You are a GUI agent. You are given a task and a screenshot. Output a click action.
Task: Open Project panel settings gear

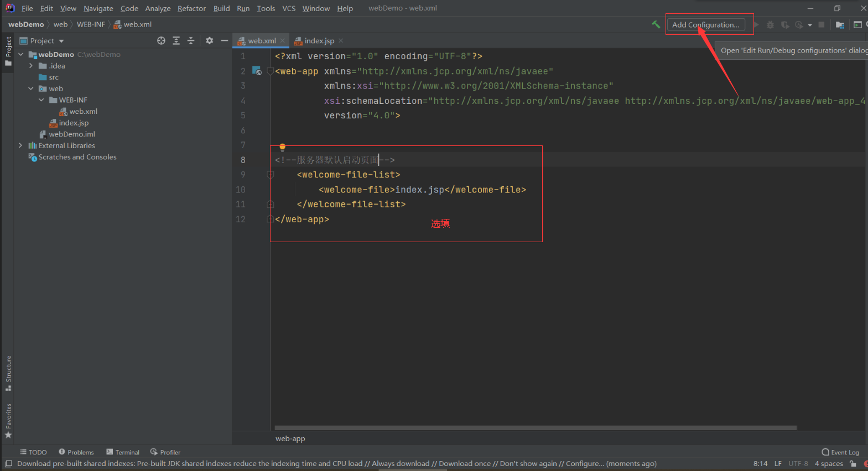click(x=209, y=40)
